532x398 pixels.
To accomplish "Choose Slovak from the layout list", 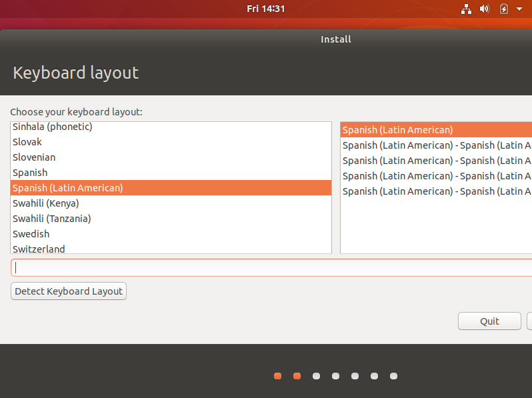I will pyautogui.click(x=27, y=142).
